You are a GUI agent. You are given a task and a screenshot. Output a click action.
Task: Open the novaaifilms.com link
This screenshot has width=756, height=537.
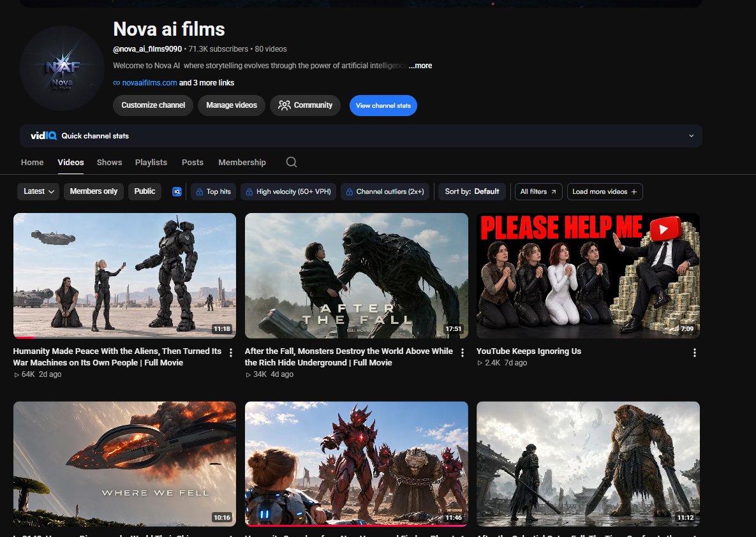[149, 83]
